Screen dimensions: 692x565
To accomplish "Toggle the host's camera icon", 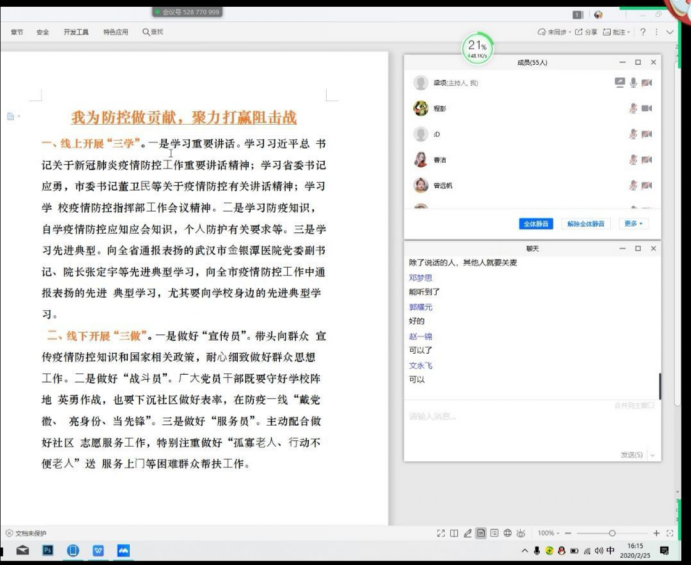I will click(647, 81).
